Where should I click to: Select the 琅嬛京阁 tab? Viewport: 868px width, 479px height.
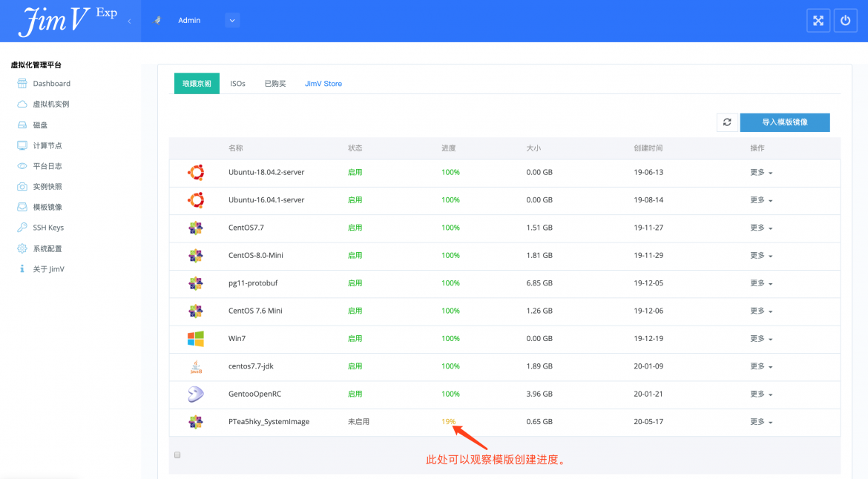click(197, 84)
